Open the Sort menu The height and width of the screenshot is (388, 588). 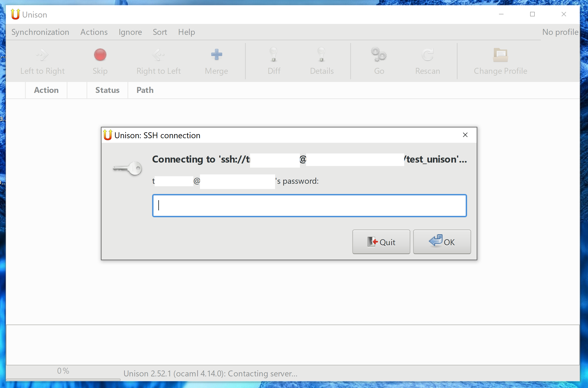click(x=160, y=32)
